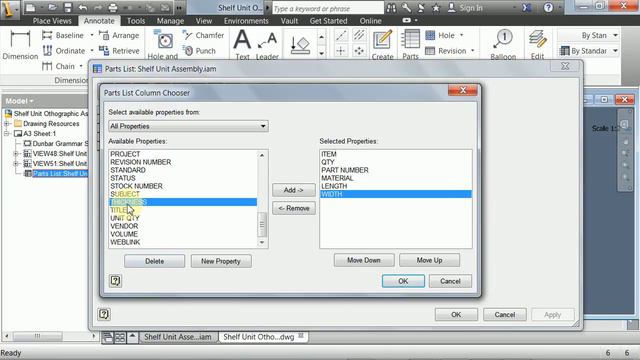Click the binoculars search icon

click(391, 8)
